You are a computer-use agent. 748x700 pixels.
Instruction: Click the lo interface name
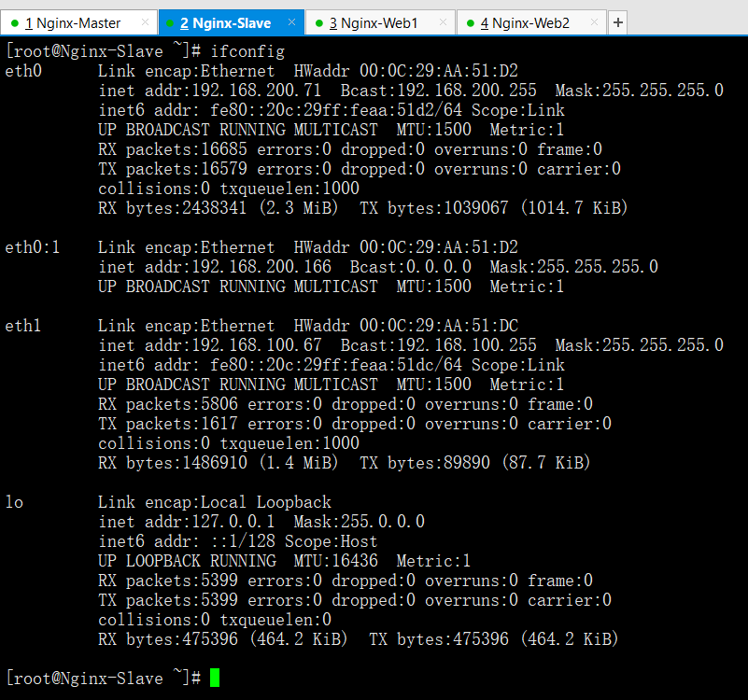coord(14,502)
